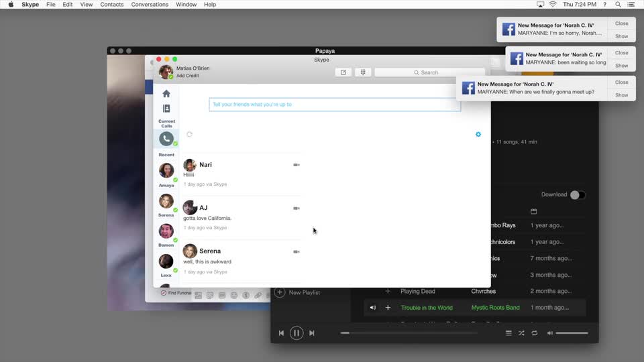Click the calendar column header icon in music player
The width and height of the screenshot is (644, 362).
click(x=533, y=211)
